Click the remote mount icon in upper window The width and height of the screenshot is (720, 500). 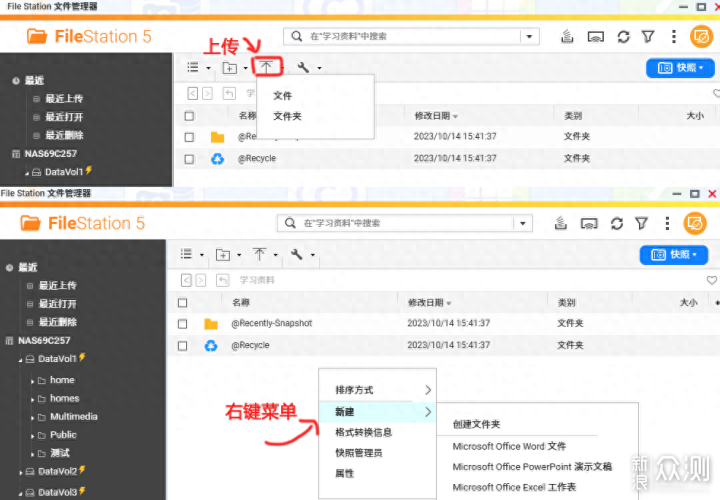tap(596, 37)
